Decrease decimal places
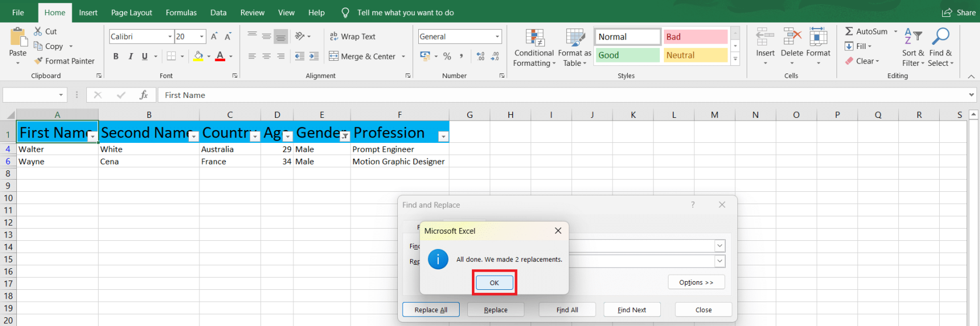 tap(495, 56)
